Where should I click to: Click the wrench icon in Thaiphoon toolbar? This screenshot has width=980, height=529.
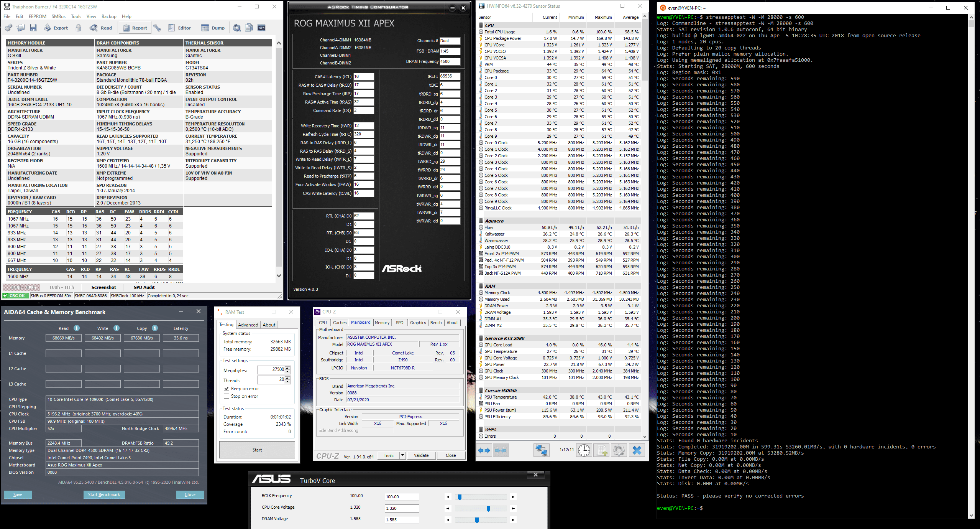click(157, 28)
